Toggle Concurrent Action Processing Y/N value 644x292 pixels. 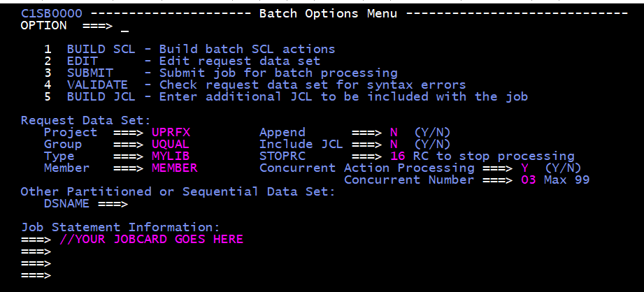pos(524,168)
